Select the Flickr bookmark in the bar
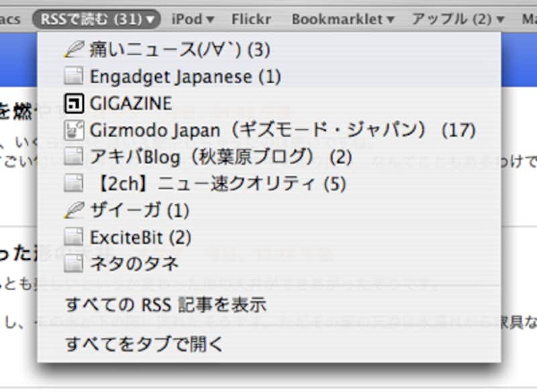 (251, 19)
